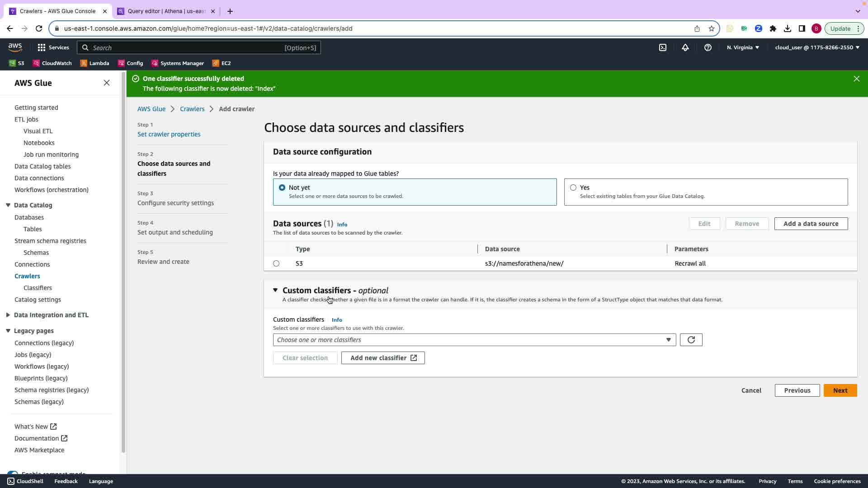Click the orange Next button
The height and width of the screenshot is (488, 868).
pos(840,390)
